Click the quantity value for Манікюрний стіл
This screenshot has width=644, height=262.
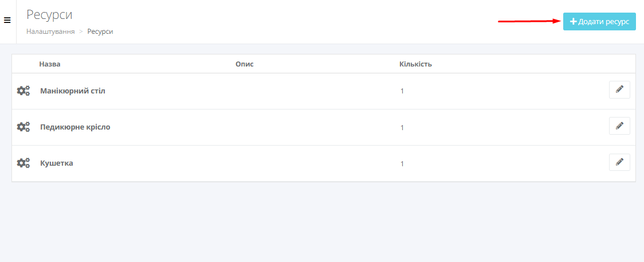(x=402, y=91)
